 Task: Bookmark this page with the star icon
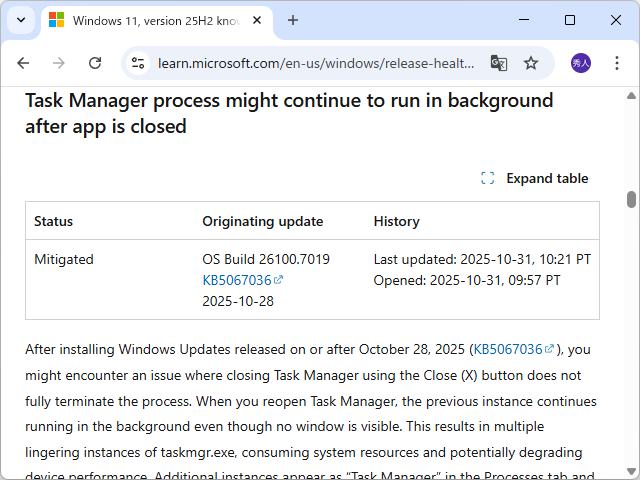coord(531,63)
